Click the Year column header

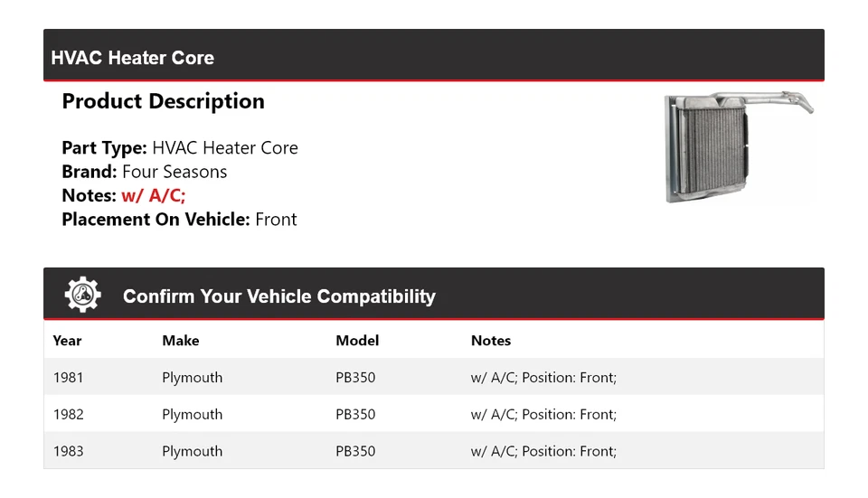click(x=67, y=341)
